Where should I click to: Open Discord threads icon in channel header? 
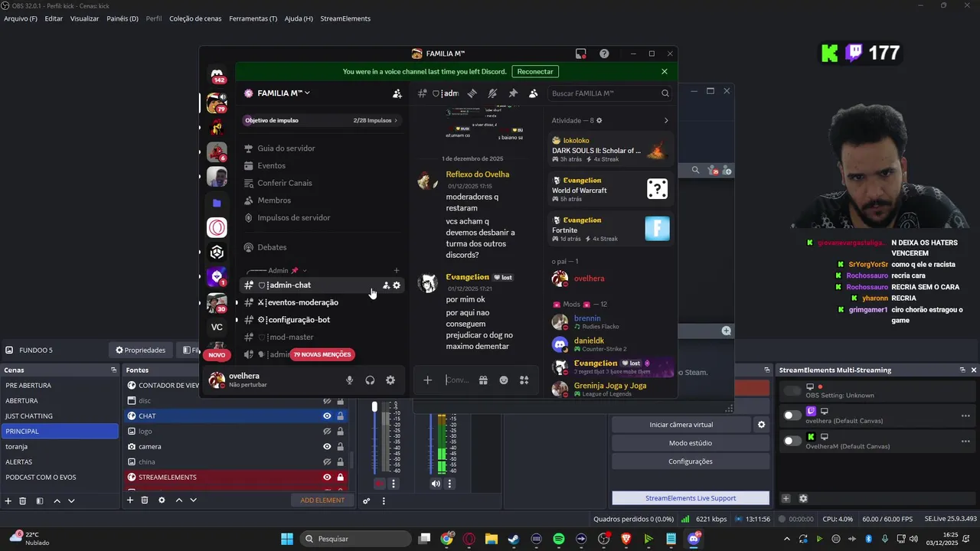pos(472,93)
